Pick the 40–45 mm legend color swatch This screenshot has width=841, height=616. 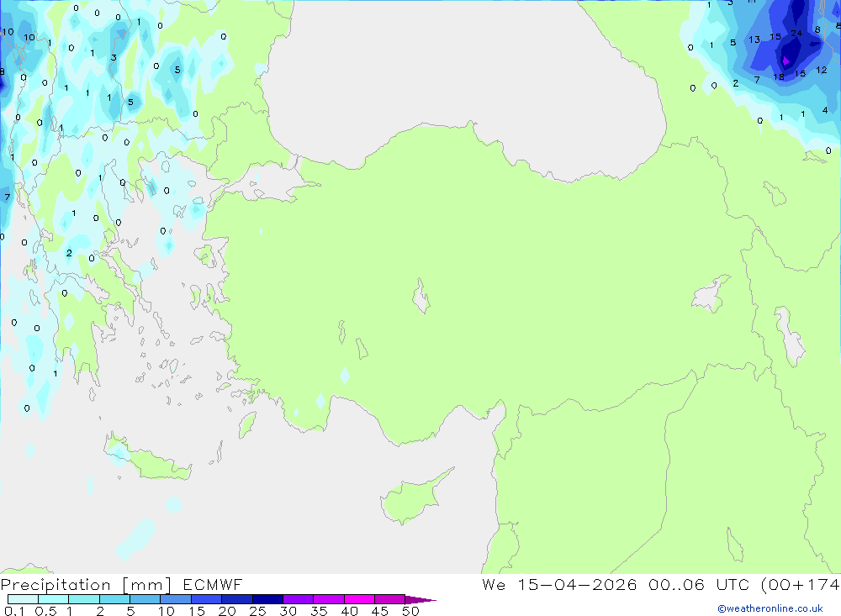[x=359, y=599]
